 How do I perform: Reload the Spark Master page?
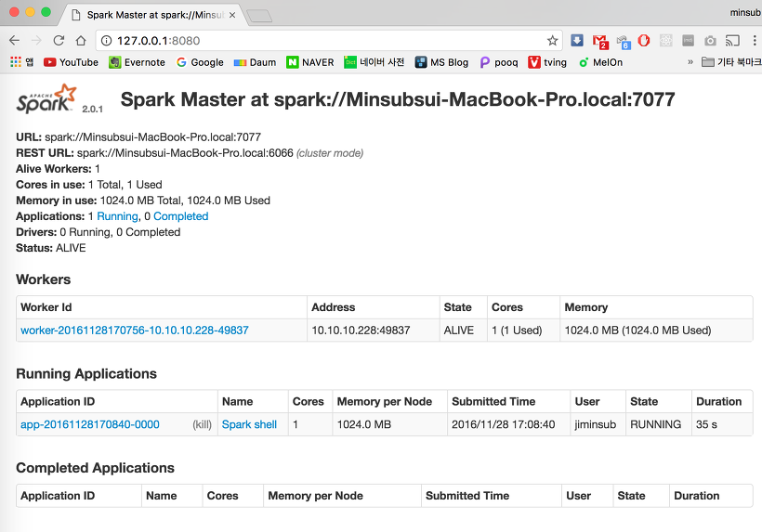pyautogui.click(x=59, y=41)
